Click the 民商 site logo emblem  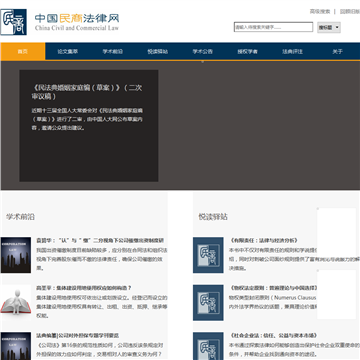(x=13, y=22)
